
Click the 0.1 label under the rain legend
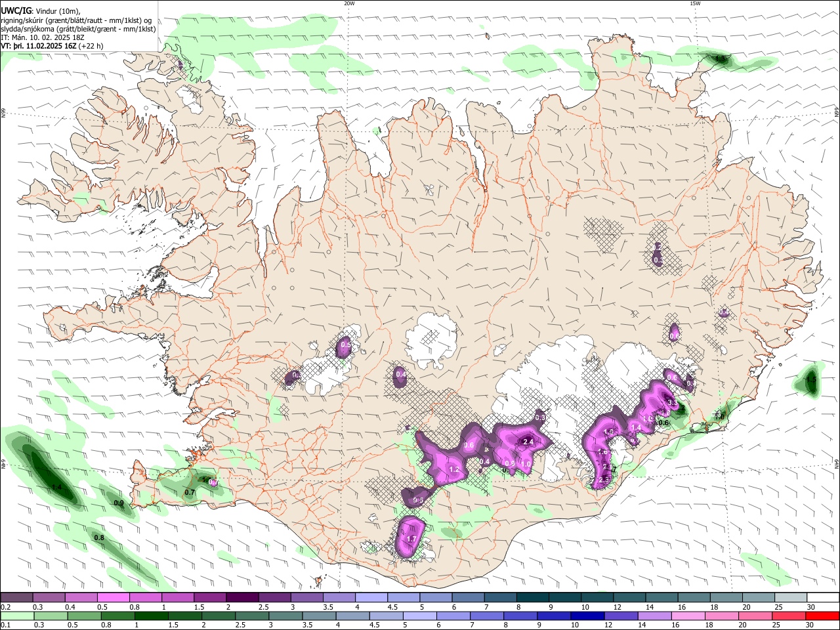[5, 625]
